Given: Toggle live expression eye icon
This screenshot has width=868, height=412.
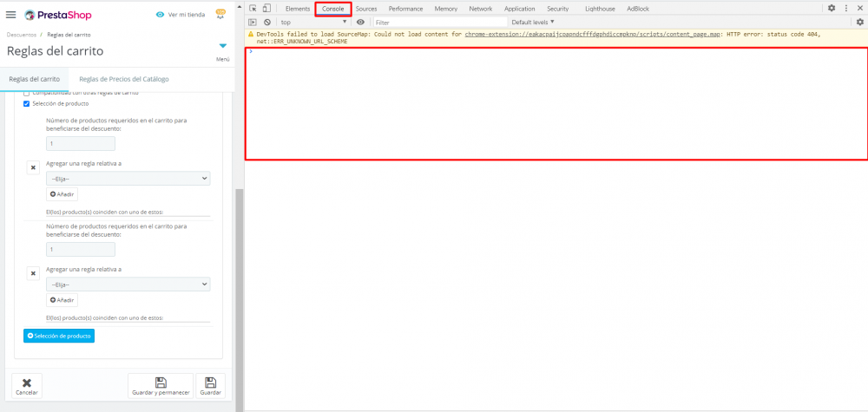Looking at the screenshot, I should [x=360, y=23].
